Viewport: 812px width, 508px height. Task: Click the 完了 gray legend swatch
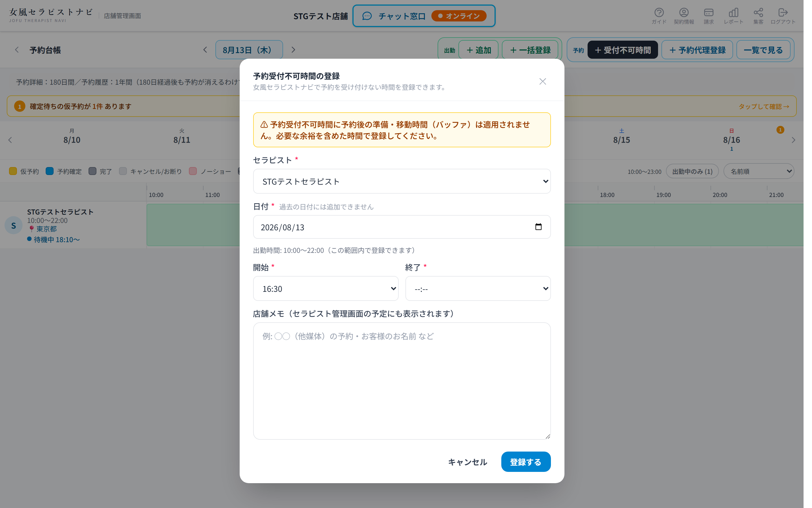click(x=92, y=171)
